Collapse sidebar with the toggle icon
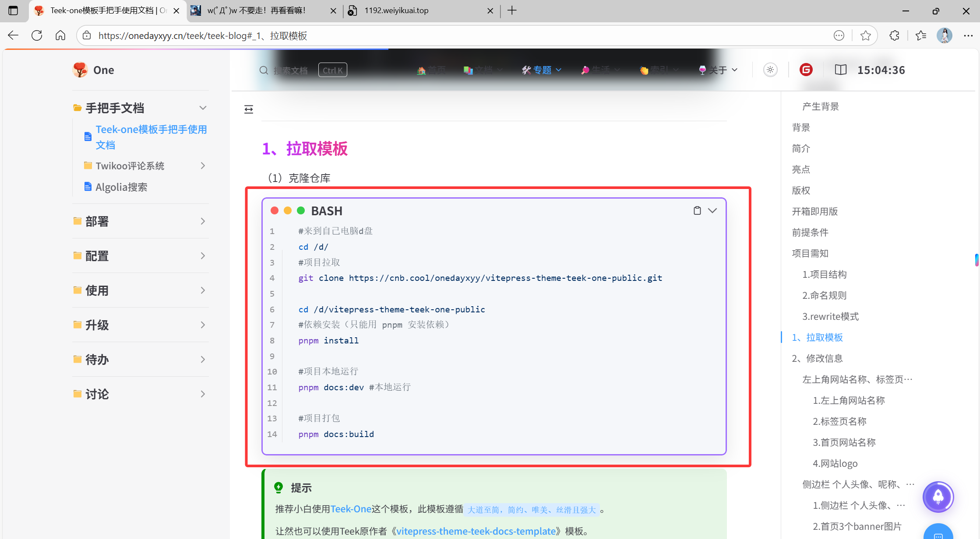Screen dimensions: 980x539 click(249, 109)
